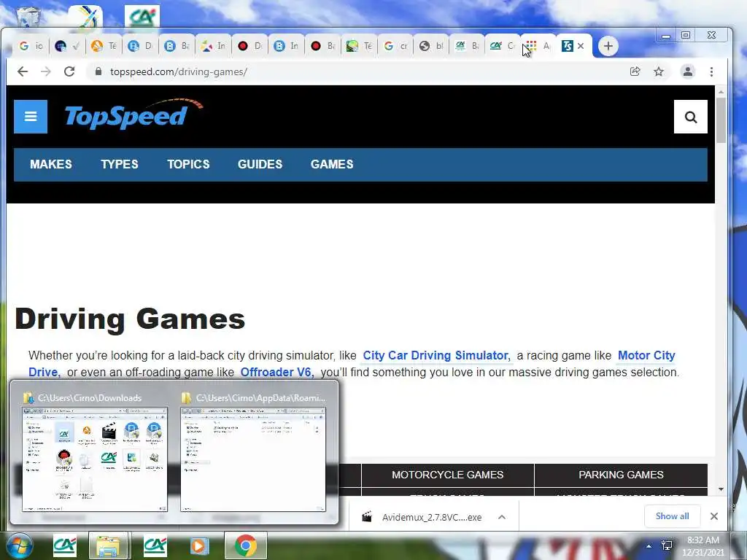Viewport: 747px width, 560px height.
Task: Click the Avidemux download file icon
Action: (x=367, y=517)
